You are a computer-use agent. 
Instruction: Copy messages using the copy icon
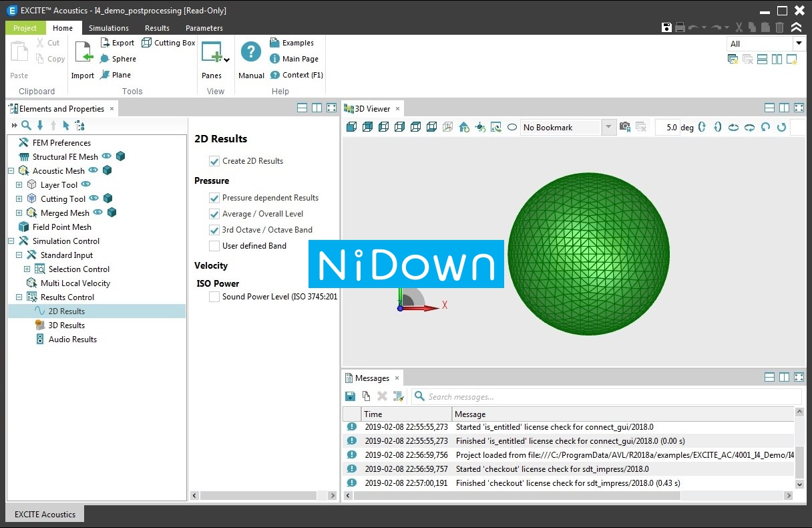(x=366, y=396)
